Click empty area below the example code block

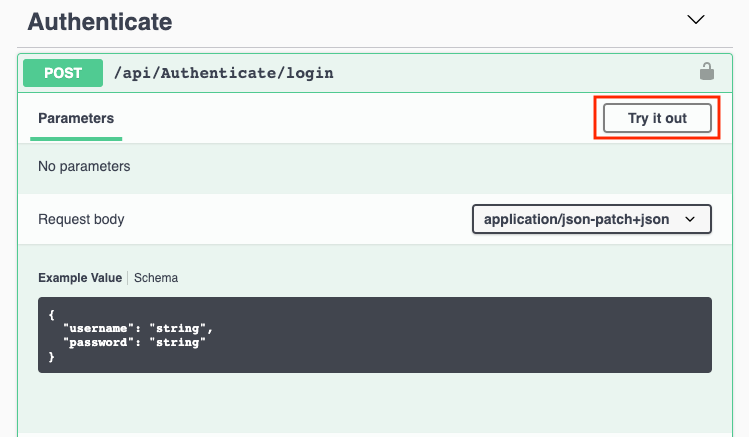[x=374, y=405]
